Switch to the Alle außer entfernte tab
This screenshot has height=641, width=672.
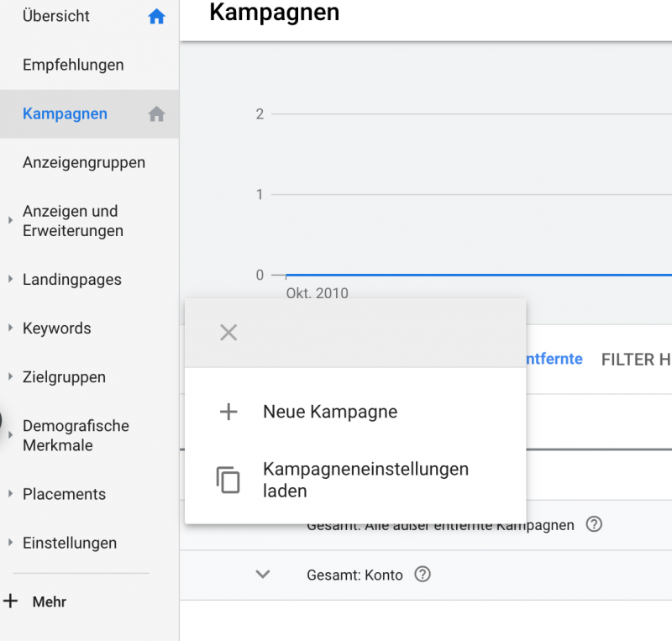[553, 359]
